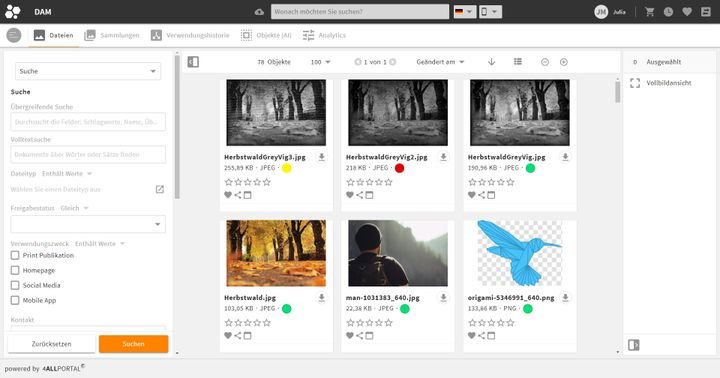Collapse the left search panel

(x=193, y=62)
